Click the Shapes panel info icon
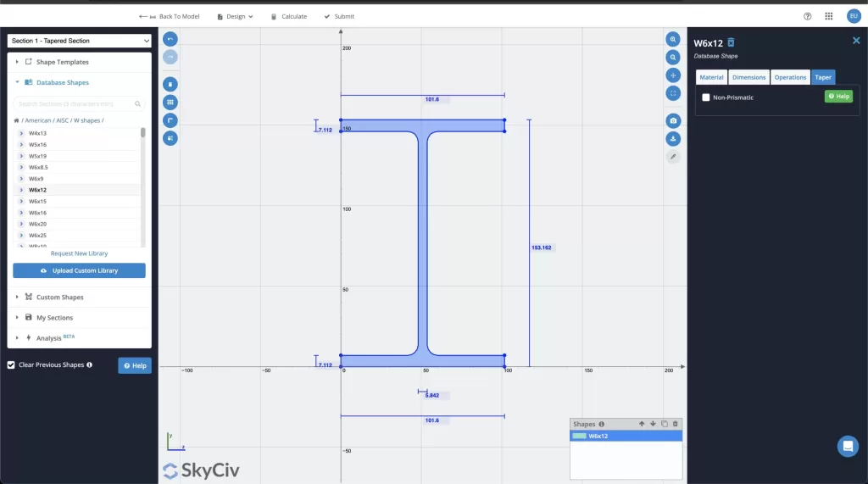Viewport: 868px width, 484px height. pos(601,424)
